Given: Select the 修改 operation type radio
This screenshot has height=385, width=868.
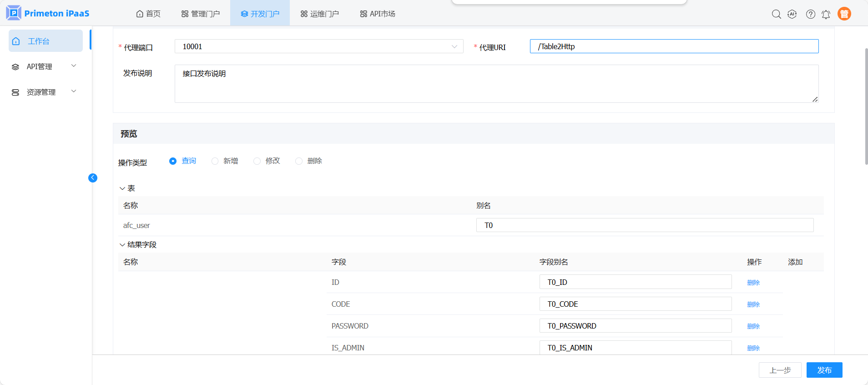Looking at the screenshot, I should (257, 161).
